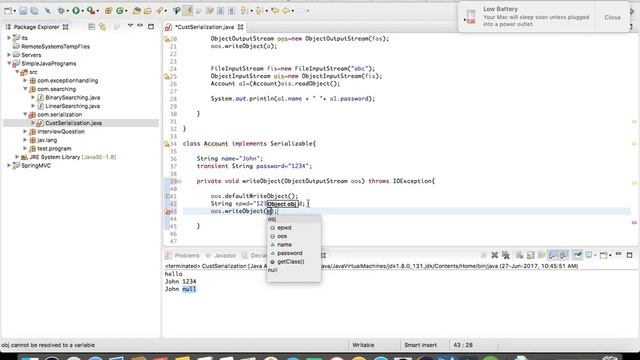Minimize the Package Explorer view

(x=140, y=26)
